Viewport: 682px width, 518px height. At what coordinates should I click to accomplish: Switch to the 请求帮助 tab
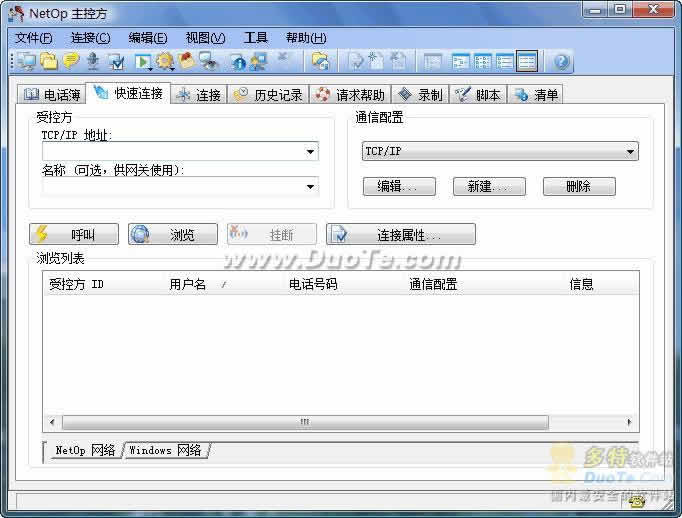pyautogui.click(x=350, y=94)
